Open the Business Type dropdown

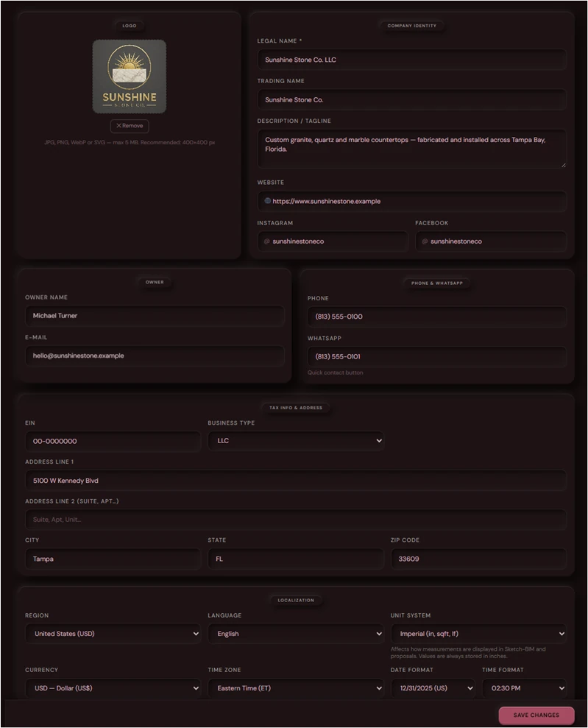pyautogui.click(x=296, y=441)
